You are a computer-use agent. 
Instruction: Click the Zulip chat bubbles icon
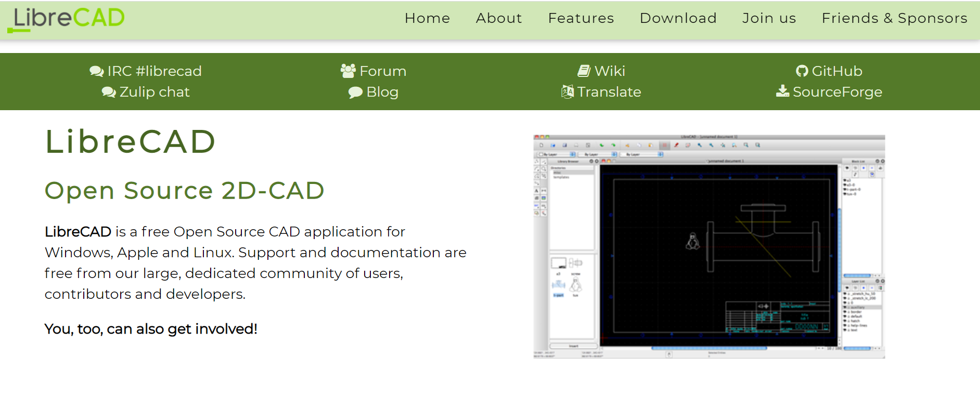click(x=109, y=92)
